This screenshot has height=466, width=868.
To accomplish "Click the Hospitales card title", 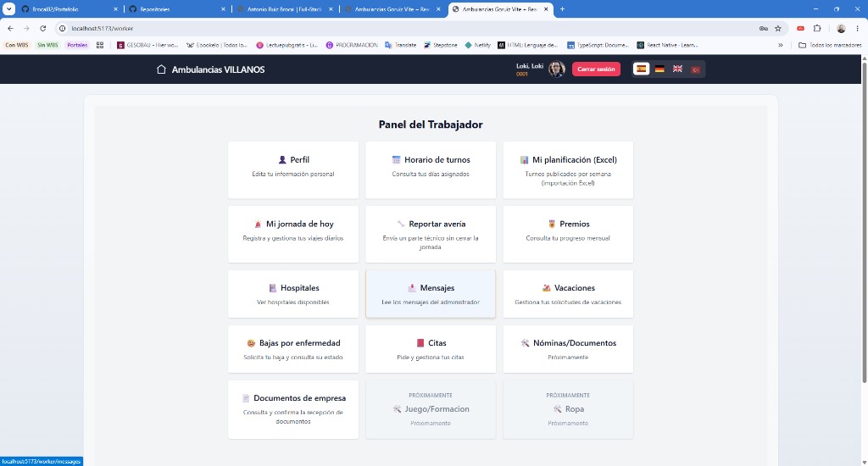I will pos(299,288).
